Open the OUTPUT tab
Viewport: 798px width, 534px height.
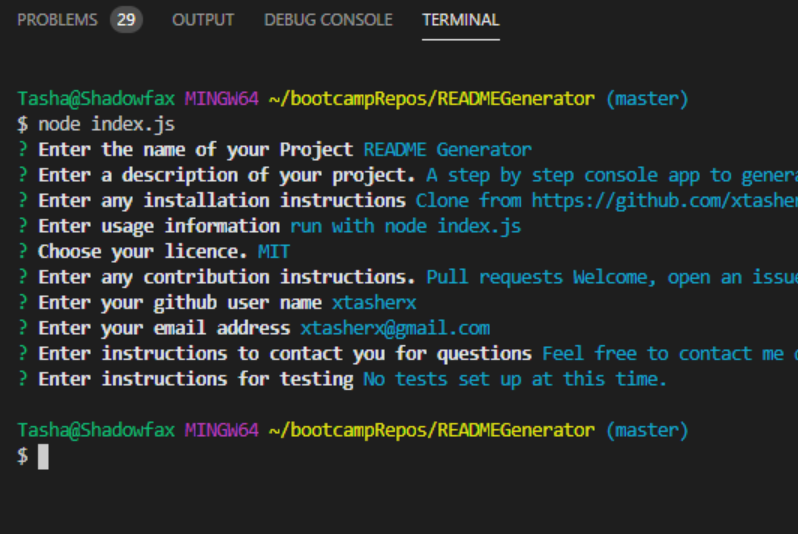click(x=203, y=20)
